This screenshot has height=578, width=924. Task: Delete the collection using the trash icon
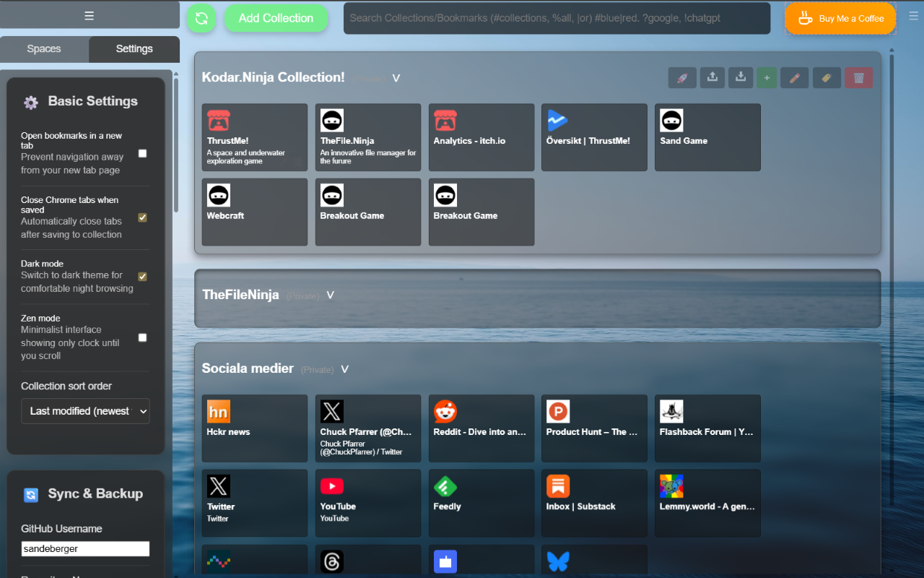858,77
